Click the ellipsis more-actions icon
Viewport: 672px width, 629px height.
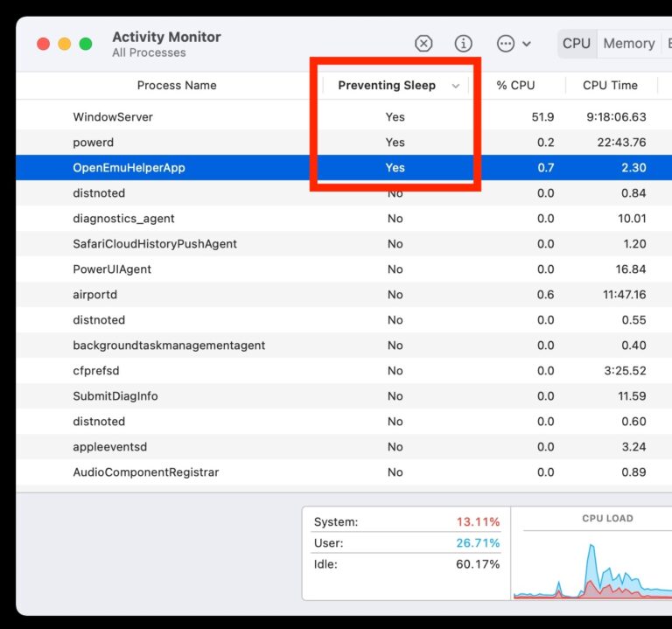click(x=505, y=44)
